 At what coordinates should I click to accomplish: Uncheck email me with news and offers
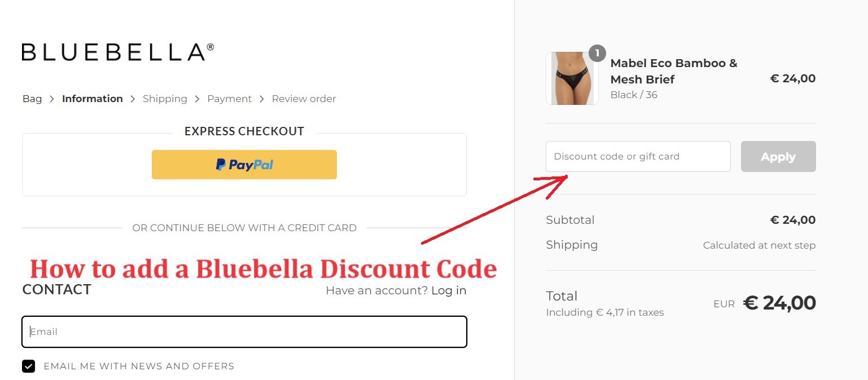click(28, 366)
